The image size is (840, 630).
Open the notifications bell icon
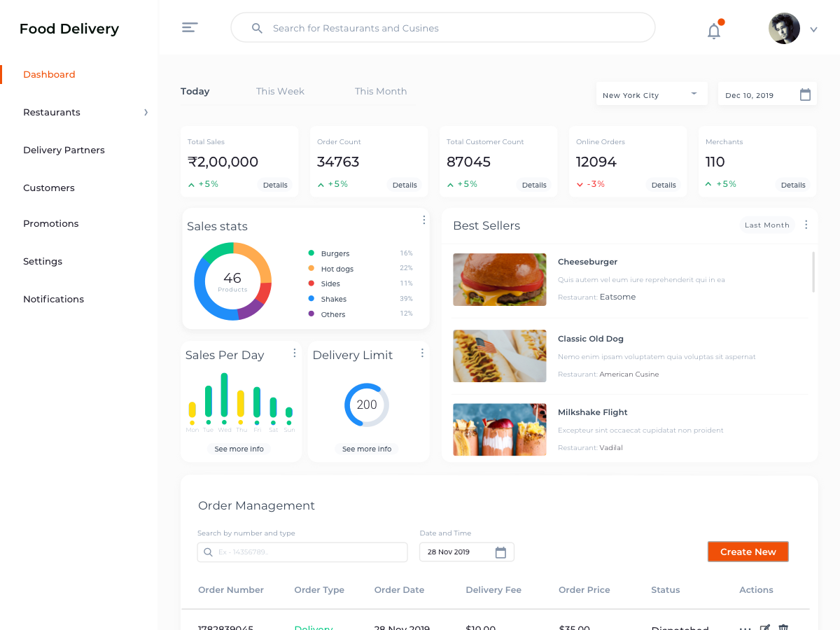pos(714,31)
